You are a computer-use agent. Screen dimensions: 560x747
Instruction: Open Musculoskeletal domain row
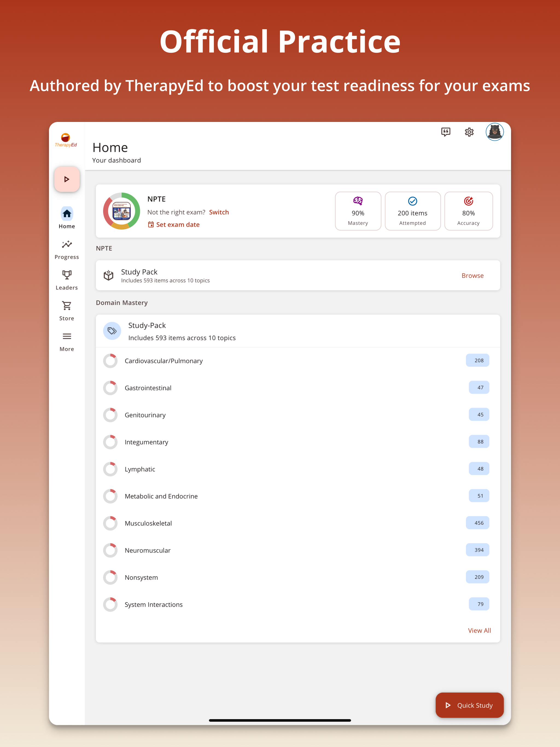click(x=148, y=523)
